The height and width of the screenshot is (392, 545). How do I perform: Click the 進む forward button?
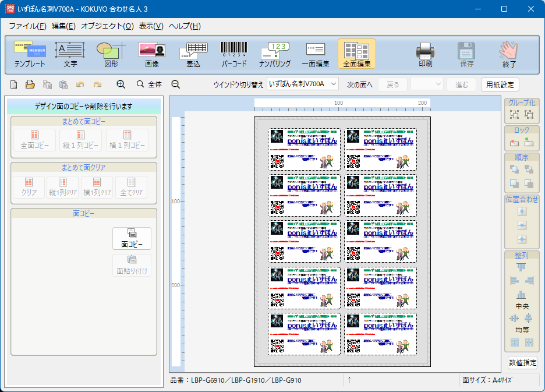tap(462, 84)
